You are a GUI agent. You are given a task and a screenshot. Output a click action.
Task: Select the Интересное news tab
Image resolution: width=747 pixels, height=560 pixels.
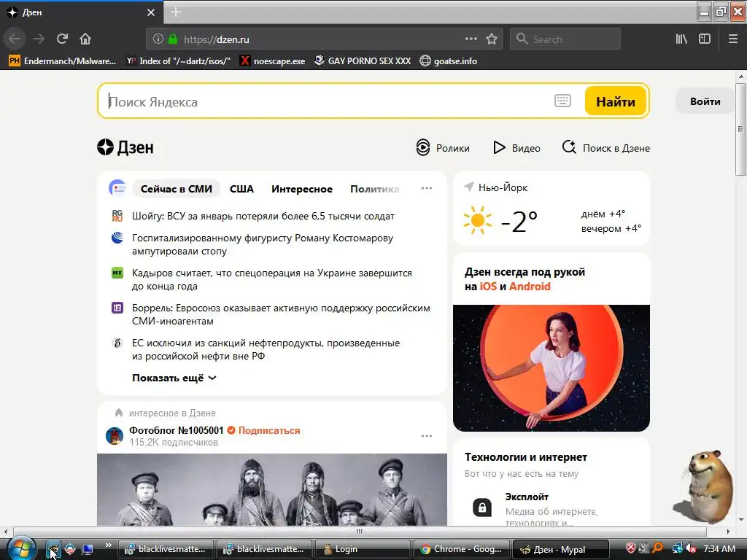tap(302, 189)
